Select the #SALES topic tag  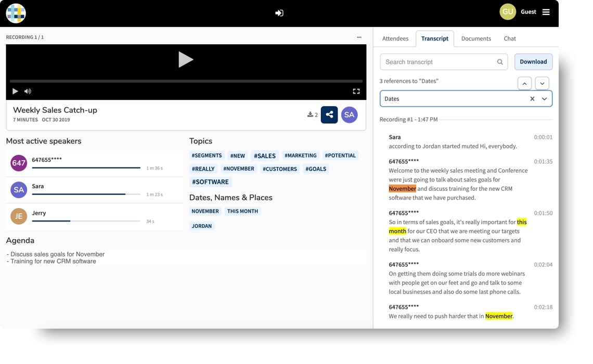coord(265,155)
